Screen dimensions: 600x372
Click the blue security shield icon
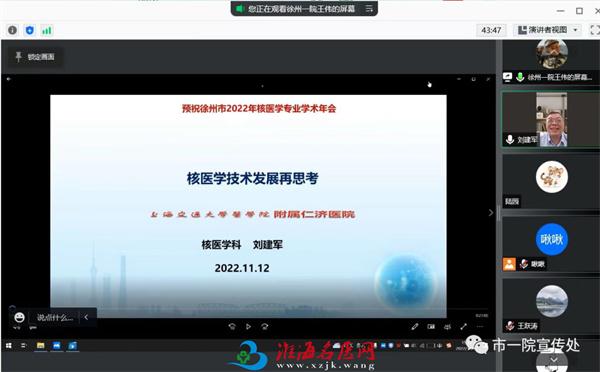coord(29,30)
